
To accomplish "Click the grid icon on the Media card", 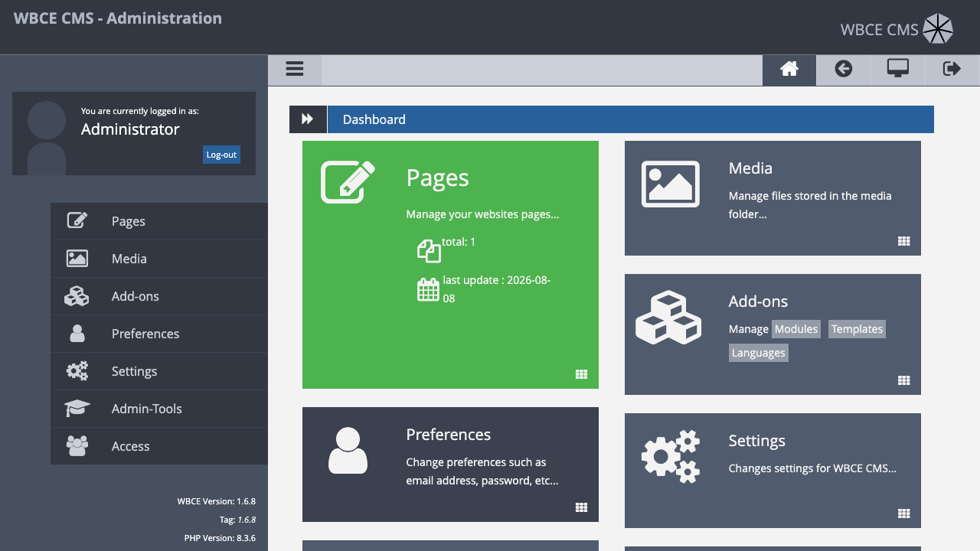I will coord(904,241).
